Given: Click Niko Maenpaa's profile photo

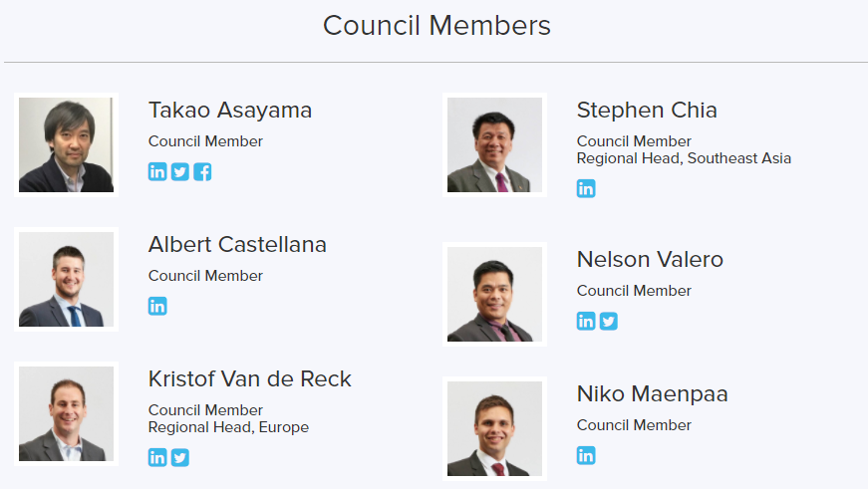Looking at the screenshot, I should 494,428.
